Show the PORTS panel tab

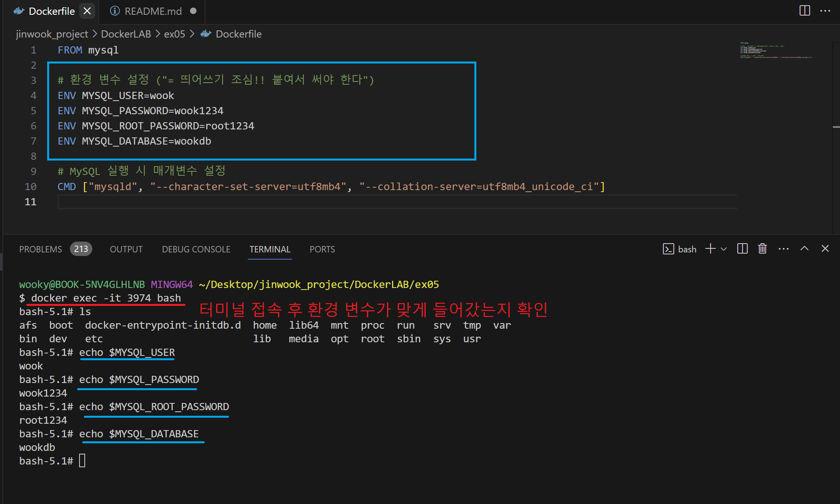322,249
